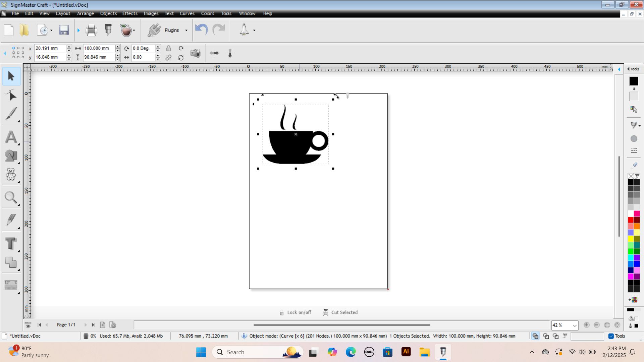Choose the object anchor point grid
Screen dimensions: 644x362
[18, 53]
